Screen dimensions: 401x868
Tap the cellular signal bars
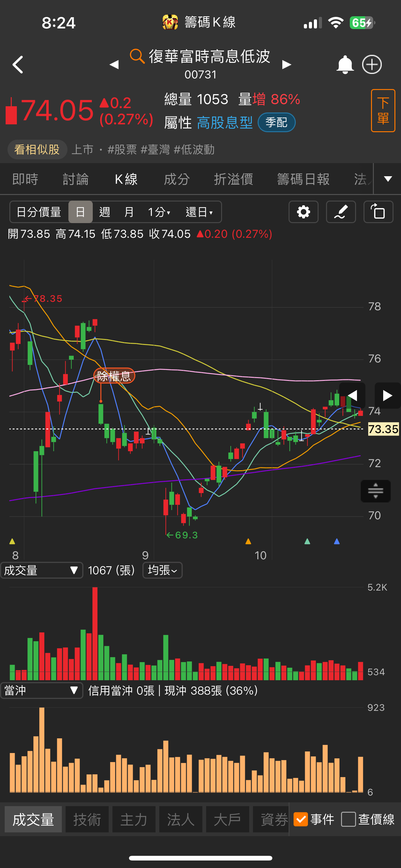pos(312,22)
